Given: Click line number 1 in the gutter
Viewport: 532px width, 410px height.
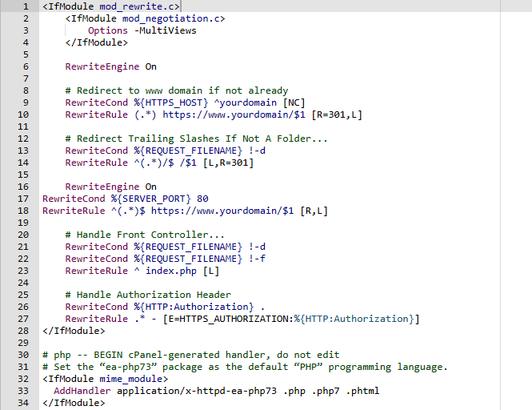Looking at the screenshot, I should 26,6.
